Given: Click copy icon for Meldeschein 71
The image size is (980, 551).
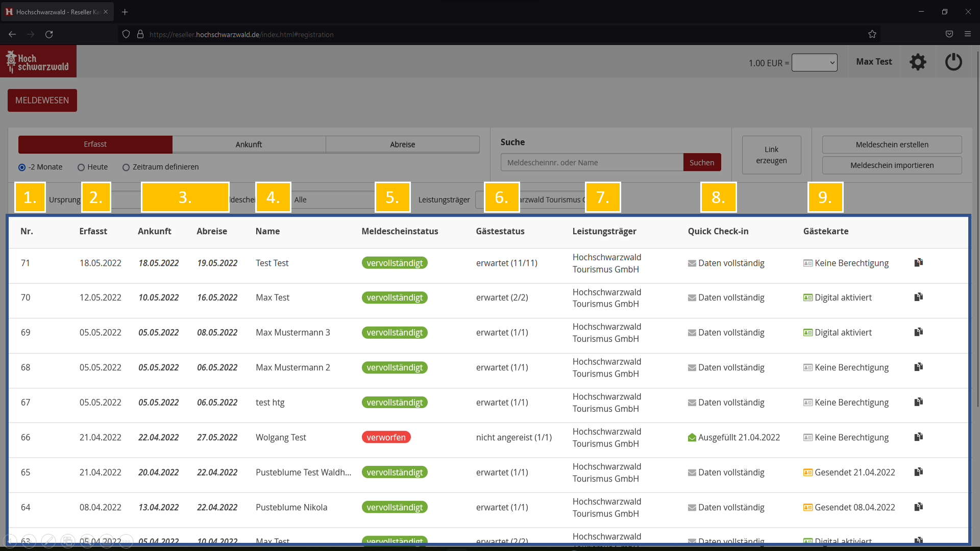Looking at the screenshot, I should (x=919, y=263).
